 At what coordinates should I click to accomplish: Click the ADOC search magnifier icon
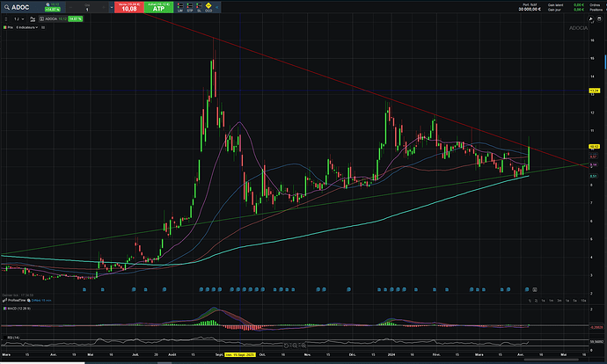(x=6, y=7)
